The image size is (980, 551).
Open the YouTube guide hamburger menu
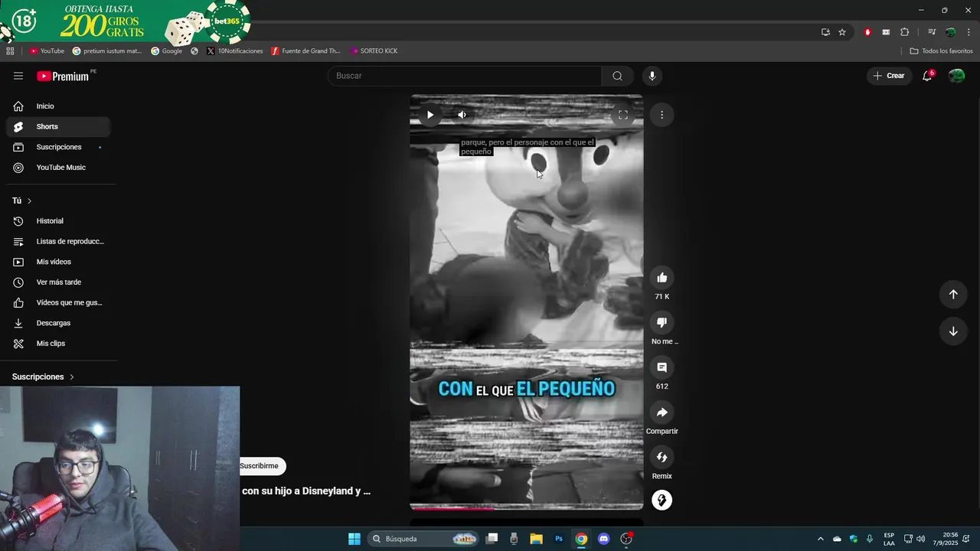coord(18,76)
